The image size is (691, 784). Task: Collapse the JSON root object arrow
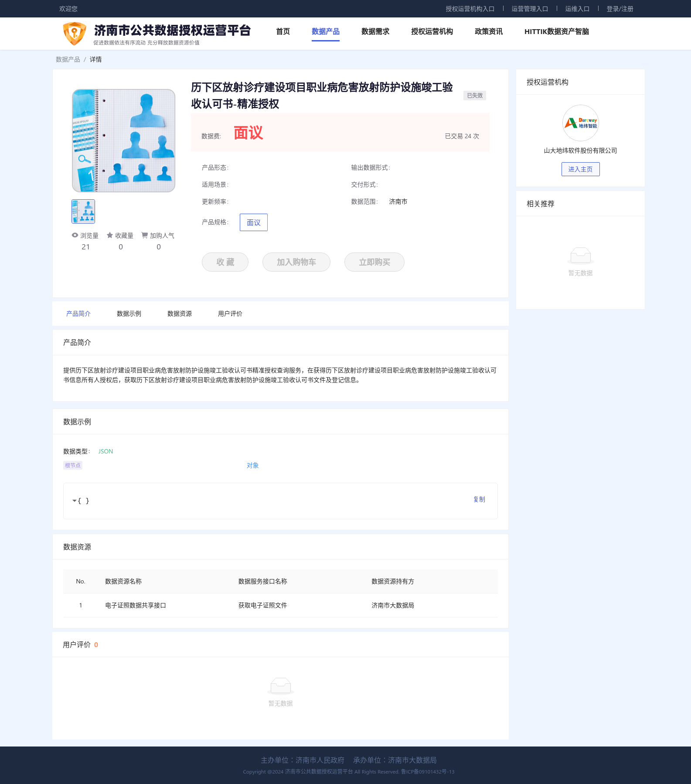74,501
